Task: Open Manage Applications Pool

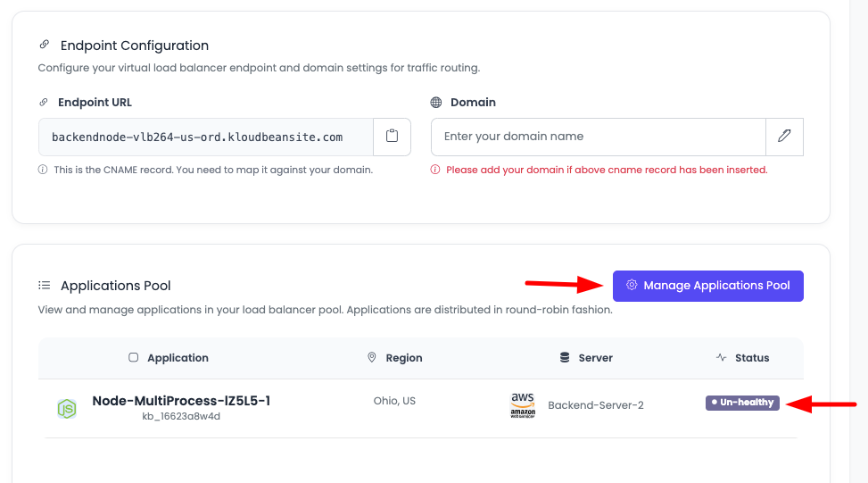Action: tap(707, 286)
